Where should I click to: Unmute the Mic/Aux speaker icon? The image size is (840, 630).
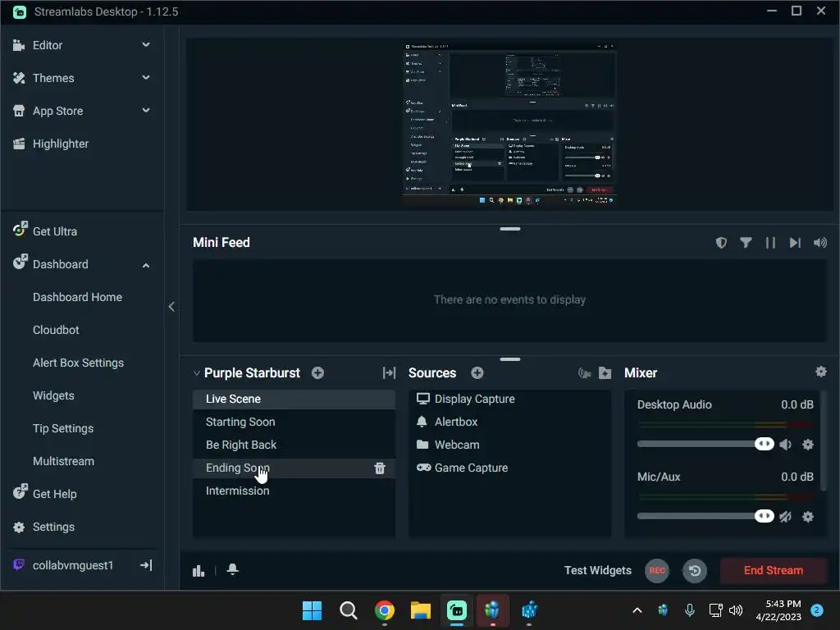click(785, 517)
